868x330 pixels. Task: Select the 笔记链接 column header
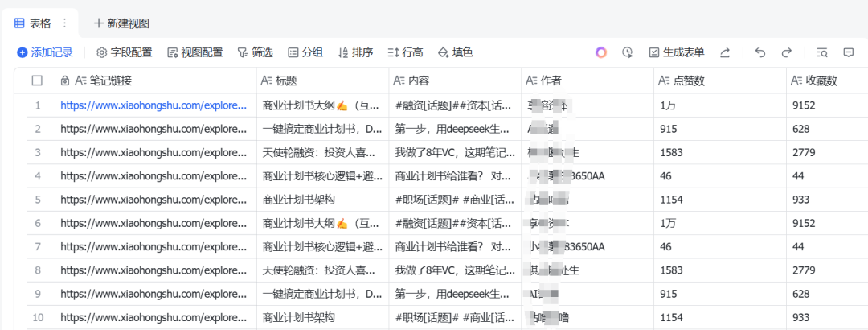click(x=141, y=81)
